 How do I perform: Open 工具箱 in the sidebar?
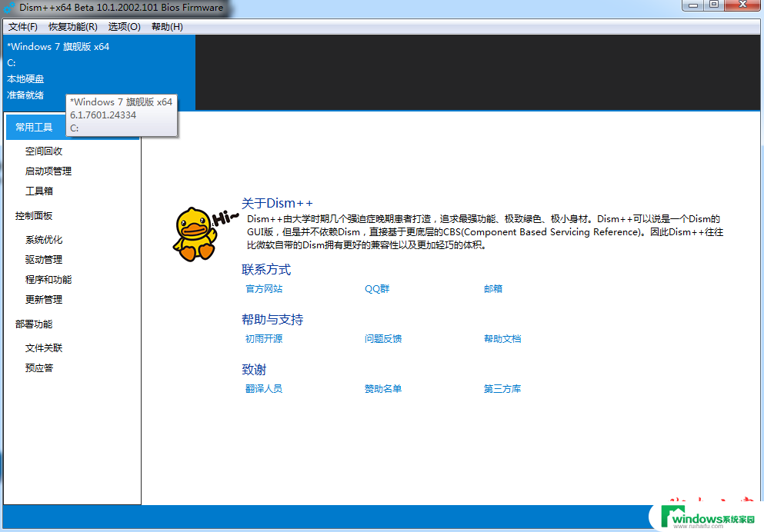[39, 191]
